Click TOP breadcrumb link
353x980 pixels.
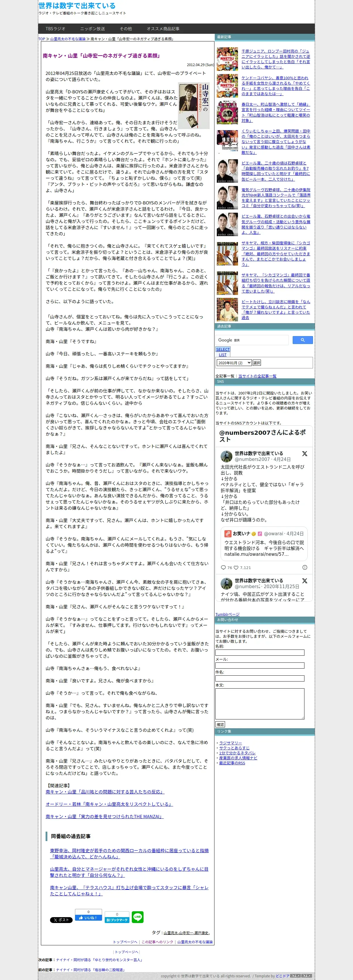[x=41, y=39]
